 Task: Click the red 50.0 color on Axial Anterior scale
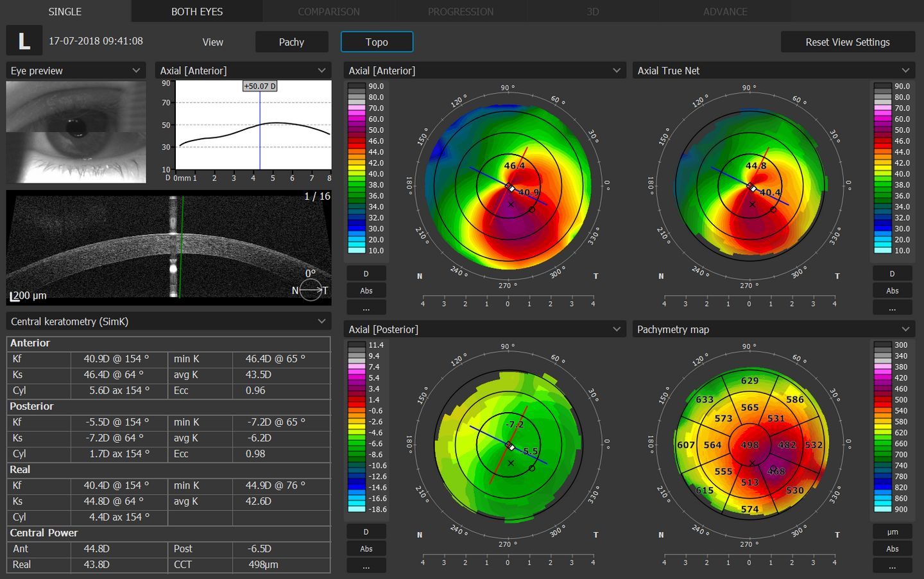pos(356,130)
